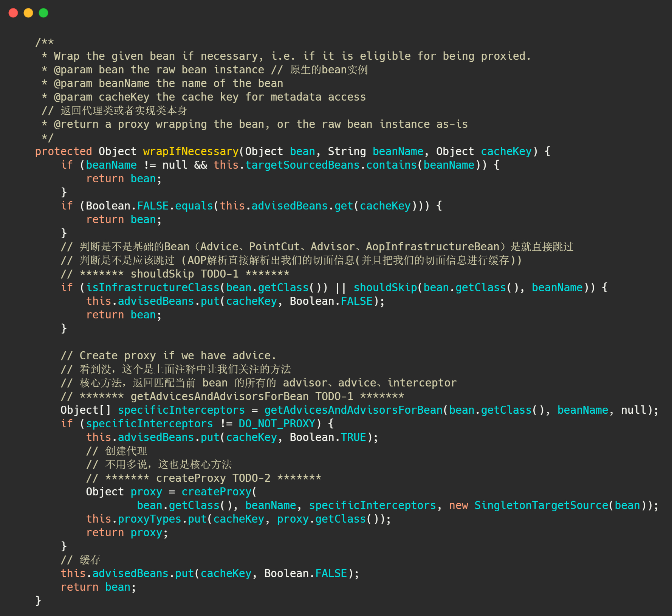Viewport: 672px width, 616px height.
Task: Click the 'equals' call after Boolean.FALSE
Action: [x=194, y=206]
